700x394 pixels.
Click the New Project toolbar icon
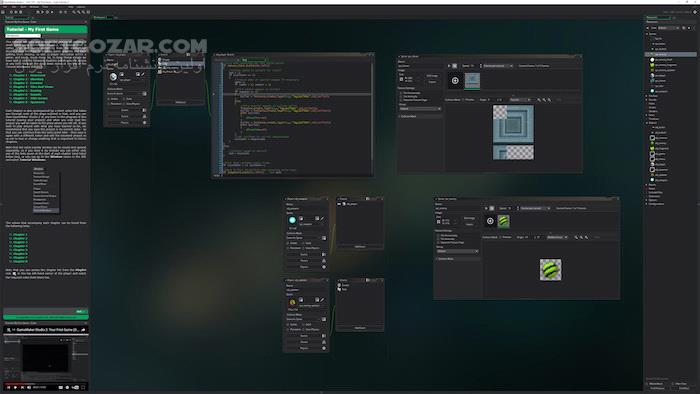11,12
